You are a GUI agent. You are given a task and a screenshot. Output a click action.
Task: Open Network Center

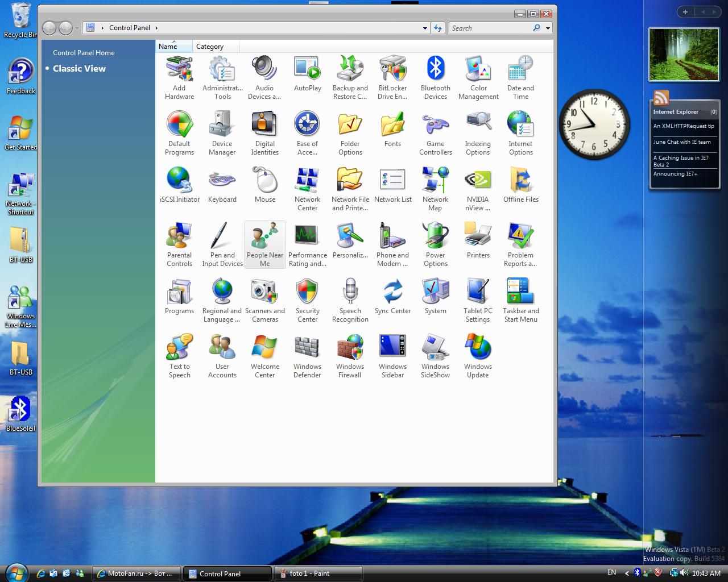pyautogui.click(x=308, y=189)
